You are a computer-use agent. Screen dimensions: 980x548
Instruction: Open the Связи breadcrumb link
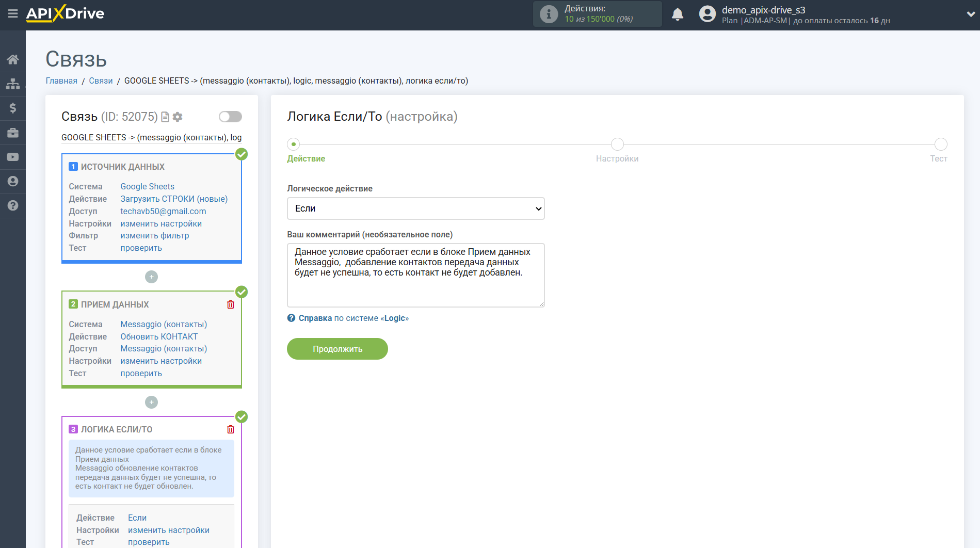(101, 80)
